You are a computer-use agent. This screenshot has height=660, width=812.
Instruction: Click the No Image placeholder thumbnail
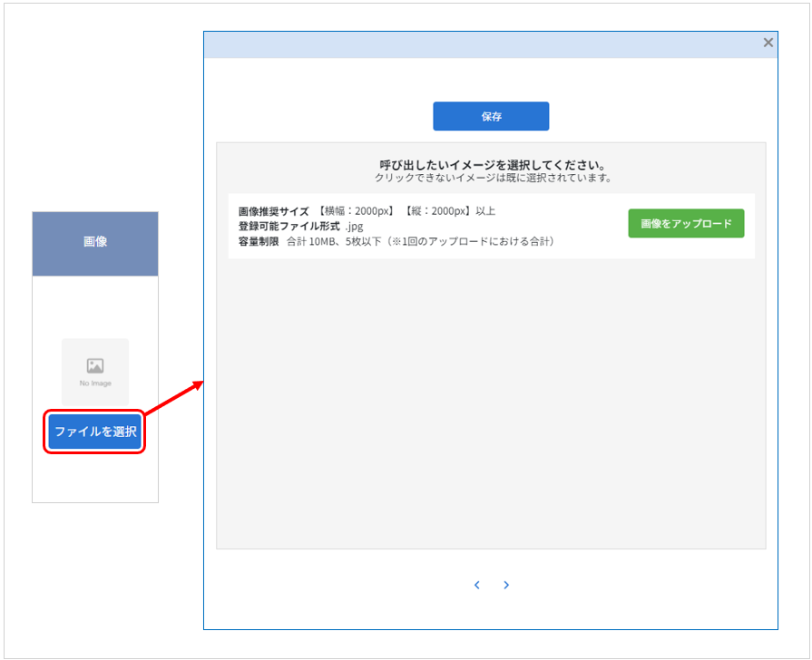(95, 372)
